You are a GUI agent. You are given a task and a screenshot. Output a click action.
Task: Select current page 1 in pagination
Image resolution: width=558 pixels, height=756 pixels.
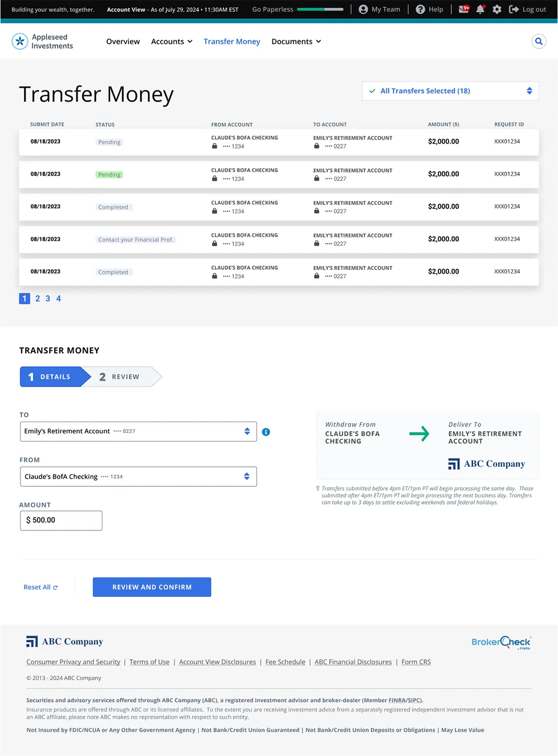click(x=25, y=299)
